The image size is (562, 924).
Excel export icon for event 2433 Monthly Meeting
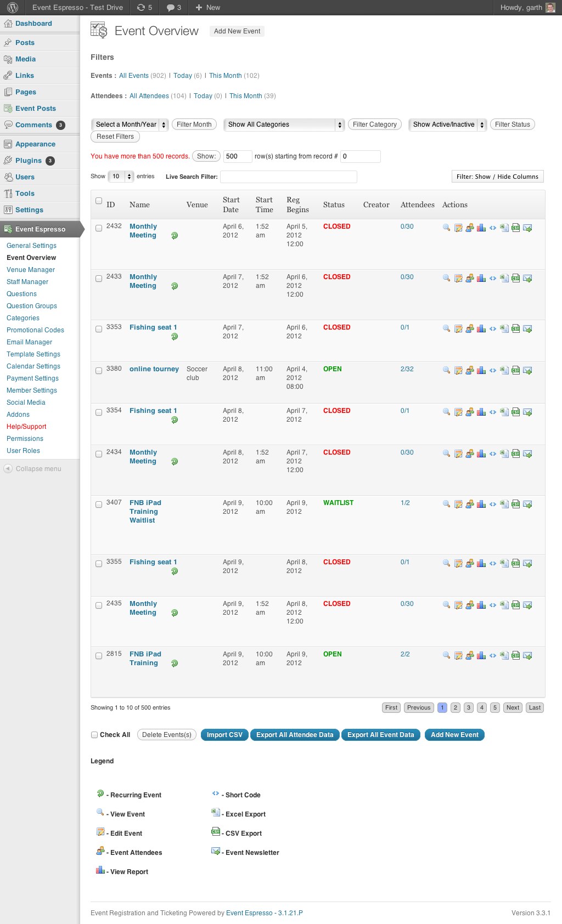[504, 279]
